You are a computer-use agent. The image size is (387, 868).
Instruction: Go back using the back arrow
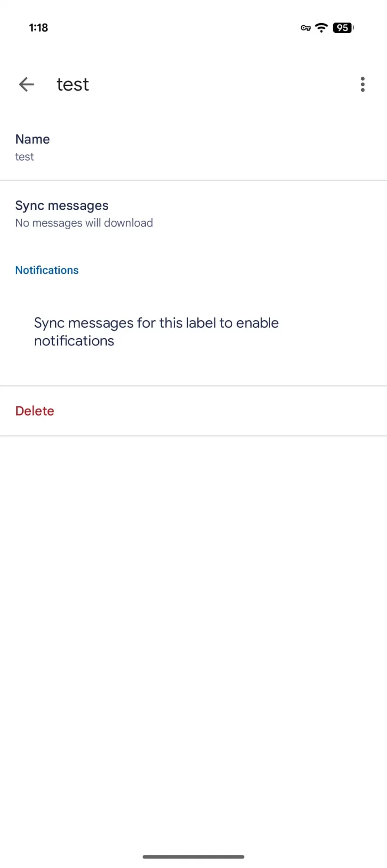pos(26,85)
